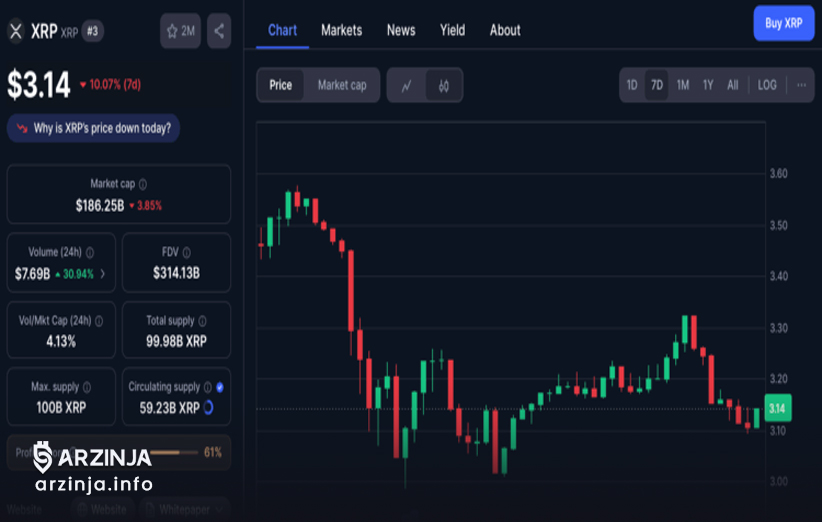This screenshot has height=522, width=822.
Task: Click the 3.30 price axis label
Action: (778, 328)
